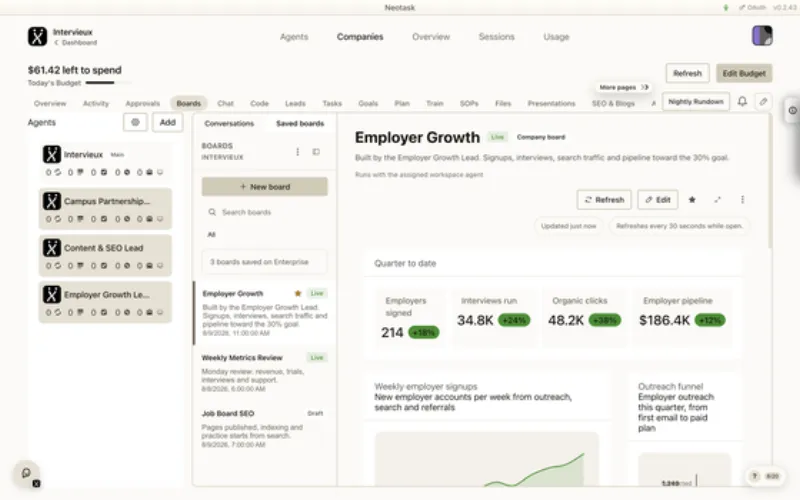This screenshot has height=500, width=800.
Task: Open the Agents panel gear settings icon
Action: [135, 122]
